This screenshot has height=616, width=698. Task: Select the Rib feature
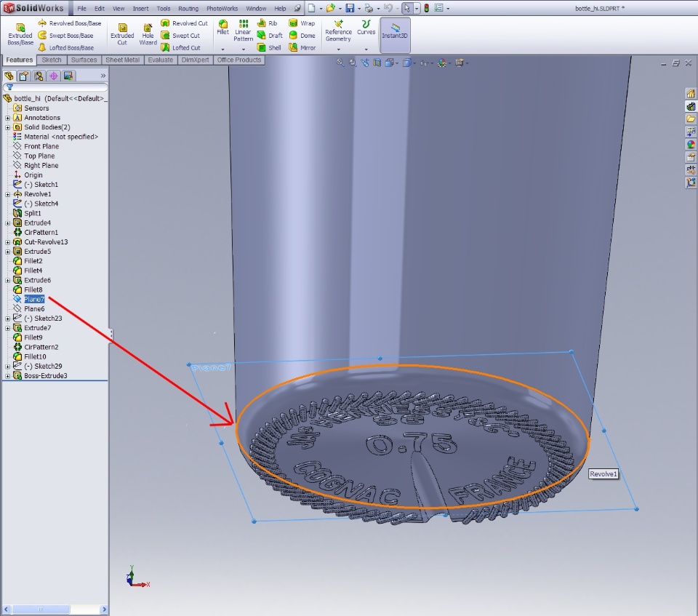tap(267, 23)
